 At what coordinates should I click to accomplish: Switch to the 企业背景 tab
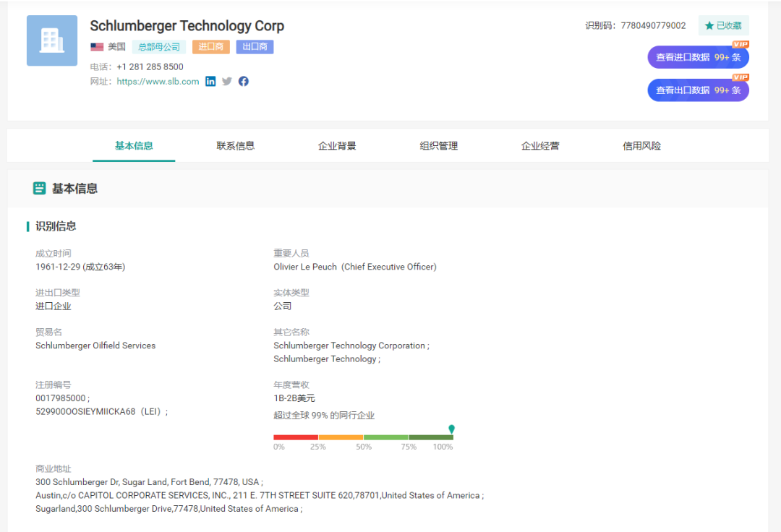point(337,146)
